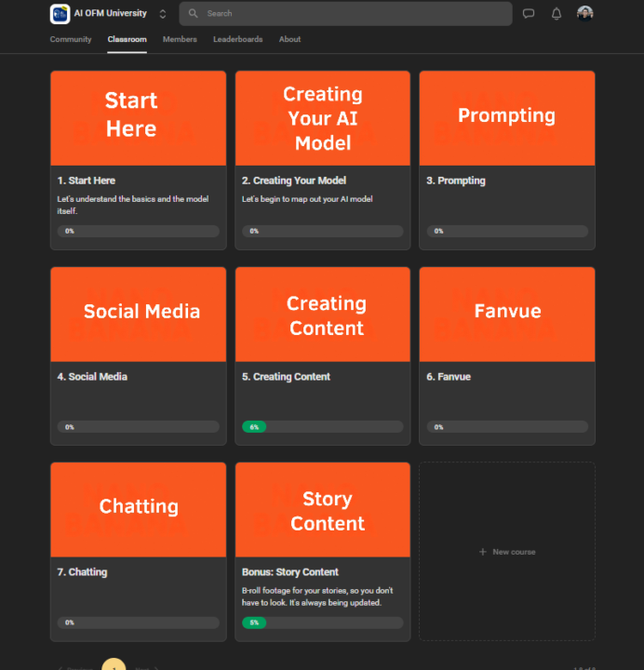This screenshot has width=644, height=670.
Task: Open the About tab
Action: [x=289, y=39]
